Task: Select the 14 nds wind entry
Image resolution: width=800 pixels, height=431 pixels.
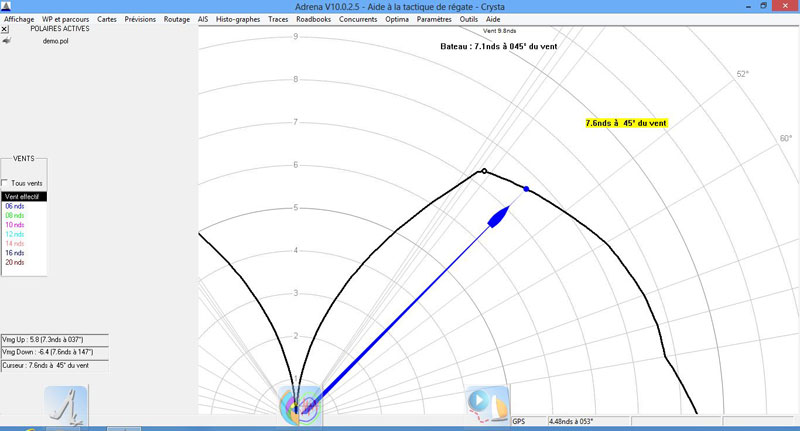Action: click(x=15, y=244)
